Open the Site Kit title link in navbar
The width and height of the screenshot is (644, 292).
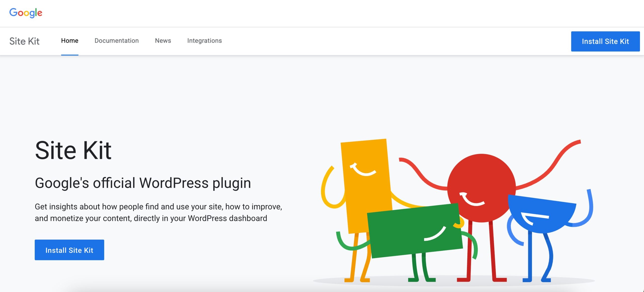(24, 41)
